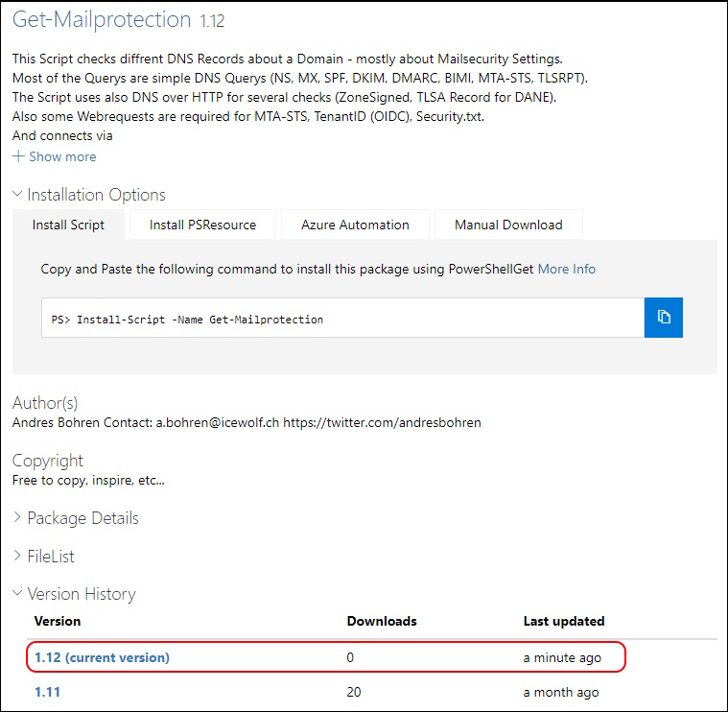Click the Author(s) heading

(45, 403)
